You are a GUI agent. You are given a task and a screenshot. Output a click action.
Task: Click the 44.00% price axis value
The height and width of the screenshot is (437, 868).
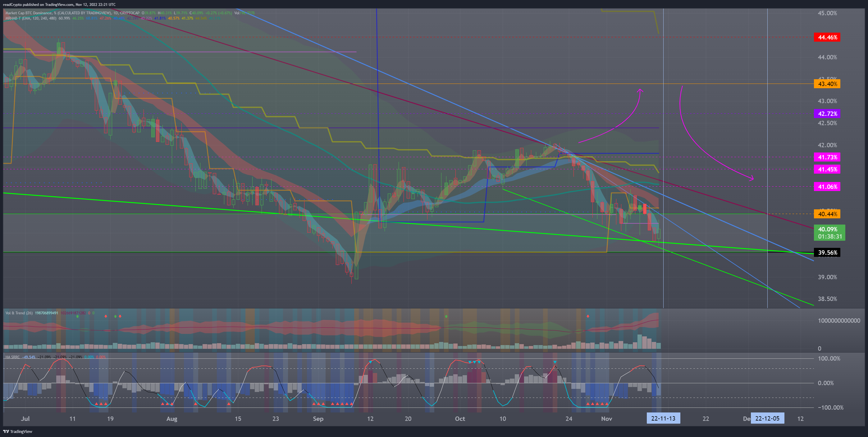(x=827, y=57)
